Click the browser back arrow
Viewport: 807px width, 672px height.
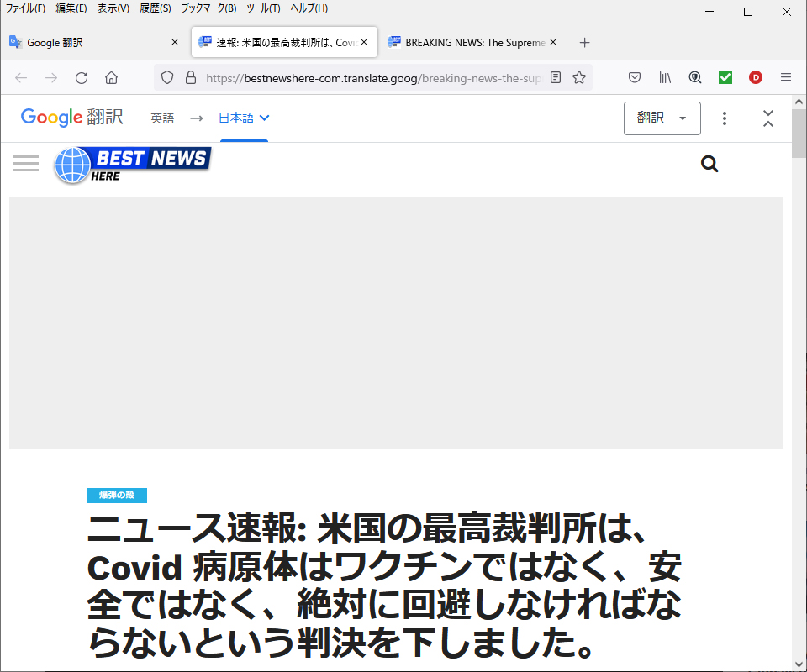[x=21, y=77]
